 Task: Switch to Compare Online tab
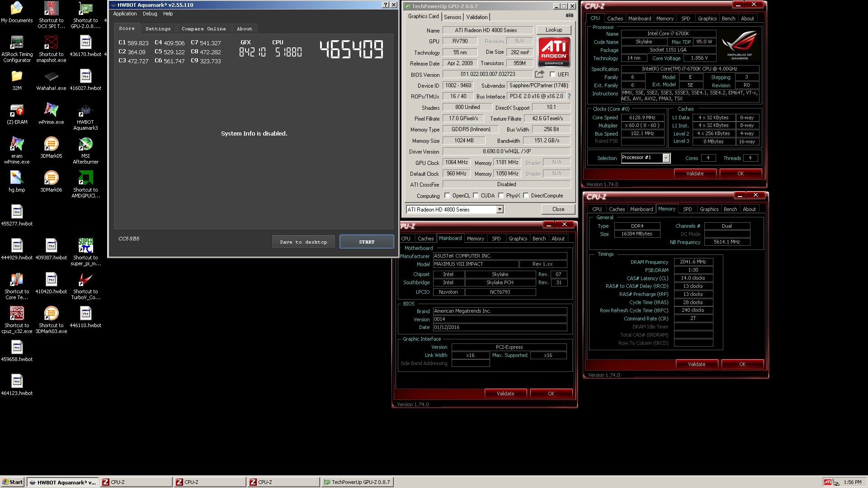[x=203, y=28]
